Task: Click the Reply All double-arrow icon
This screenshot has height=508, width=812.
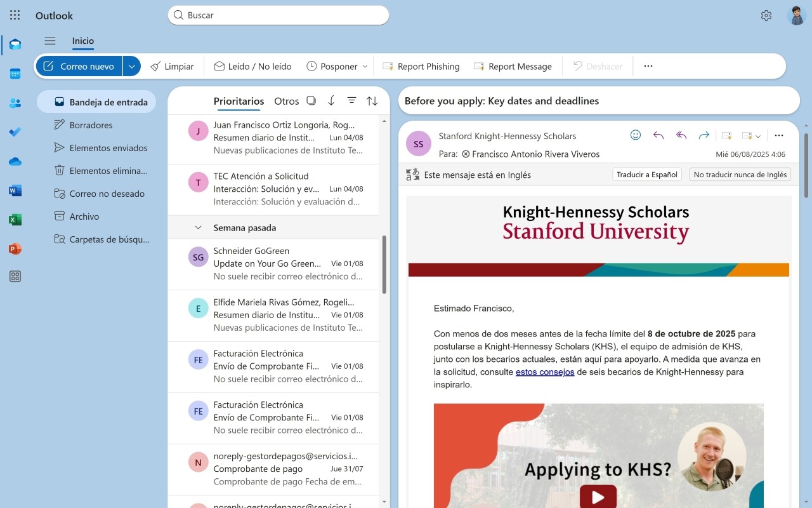Action: click(681, 135)
